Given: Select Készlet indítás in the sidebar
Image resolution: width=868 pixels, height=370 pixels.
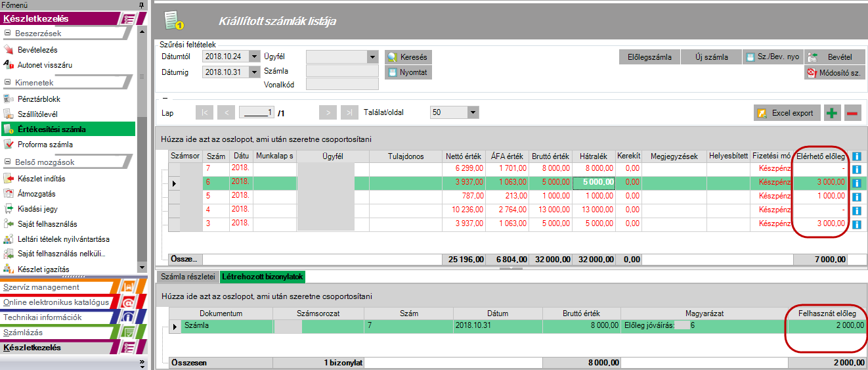Looking at the screenshot, I should click(x=41, y=178).
